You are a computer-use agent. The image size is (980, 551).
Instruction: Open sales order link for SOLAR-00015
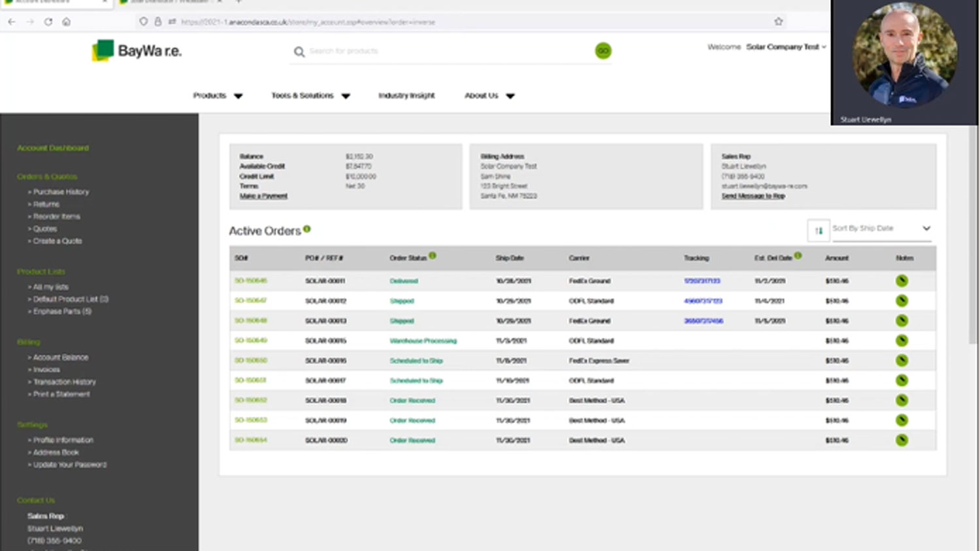(251, 341)
